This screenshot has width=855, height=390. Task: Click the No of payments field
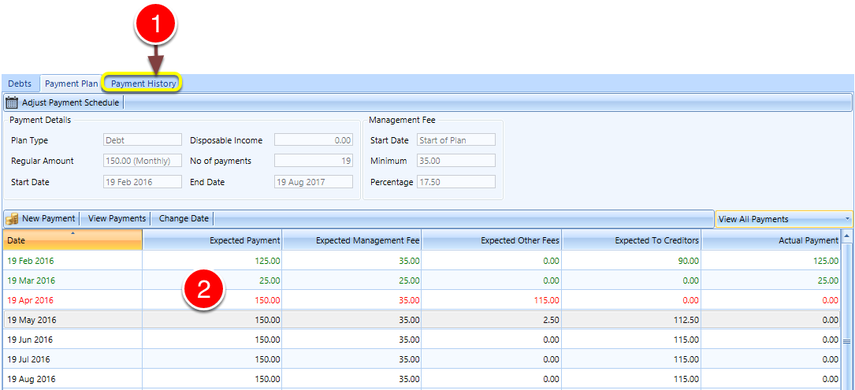314,161
